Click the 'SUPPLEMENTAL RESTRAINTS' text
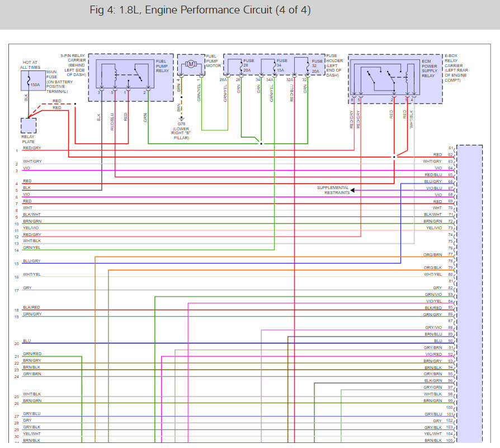 [x=333, y=190]
